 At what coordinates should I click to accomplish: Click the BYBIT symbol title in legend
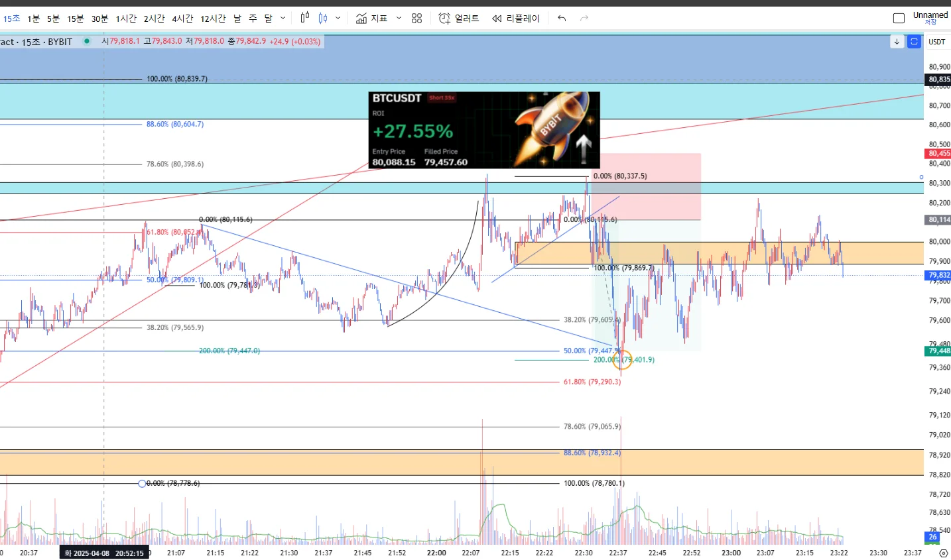[36, 42]
